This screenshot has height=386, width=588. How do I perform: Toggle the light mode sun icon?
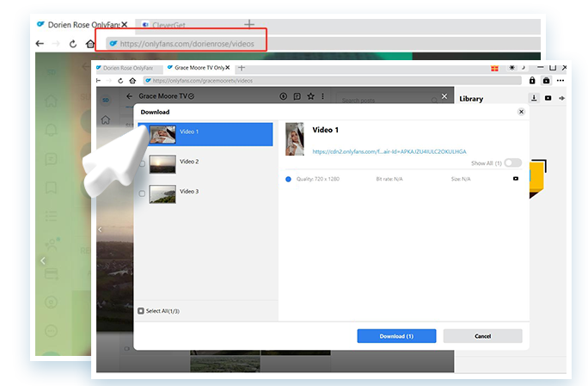pos(511,68)
